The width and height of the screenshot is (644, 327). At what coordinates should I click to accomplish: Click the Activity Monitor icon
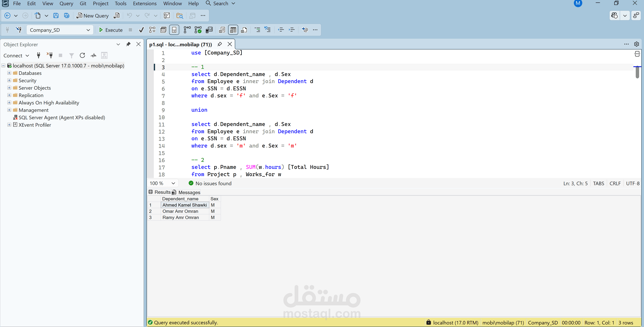[166, 16]
